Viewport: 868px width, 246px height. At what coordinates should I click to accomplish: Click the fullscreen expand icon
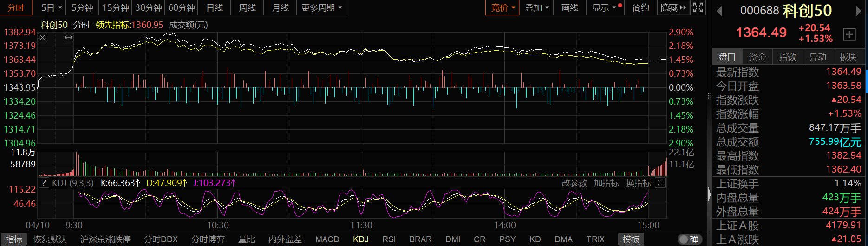tap(698, 7)
